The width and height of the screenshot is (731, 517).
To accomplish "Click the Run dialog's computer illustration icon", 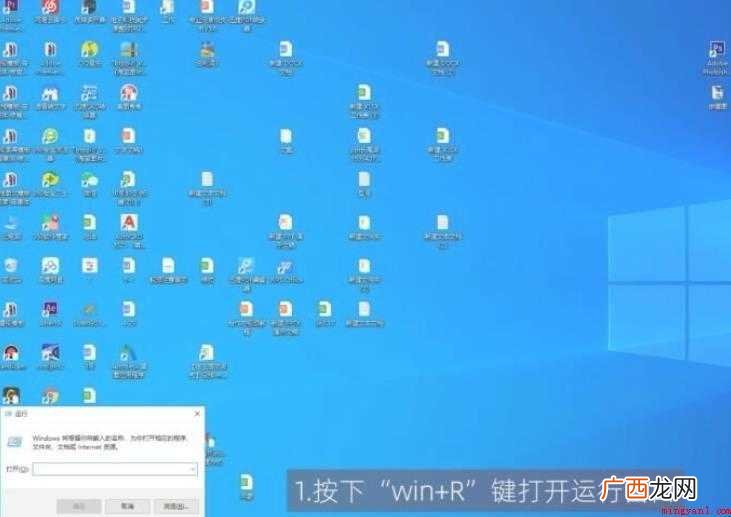I will point(15,441).
